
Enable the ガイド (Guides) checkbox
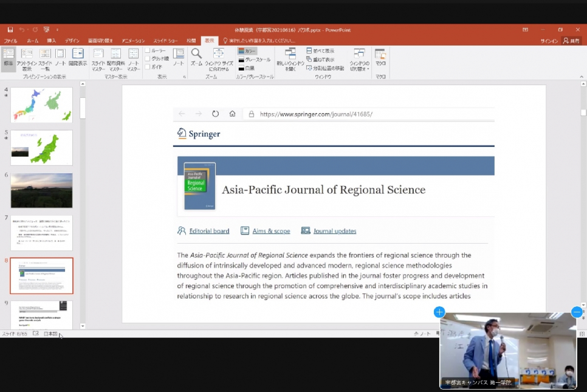pyautogui.click(x=148, y=67)
